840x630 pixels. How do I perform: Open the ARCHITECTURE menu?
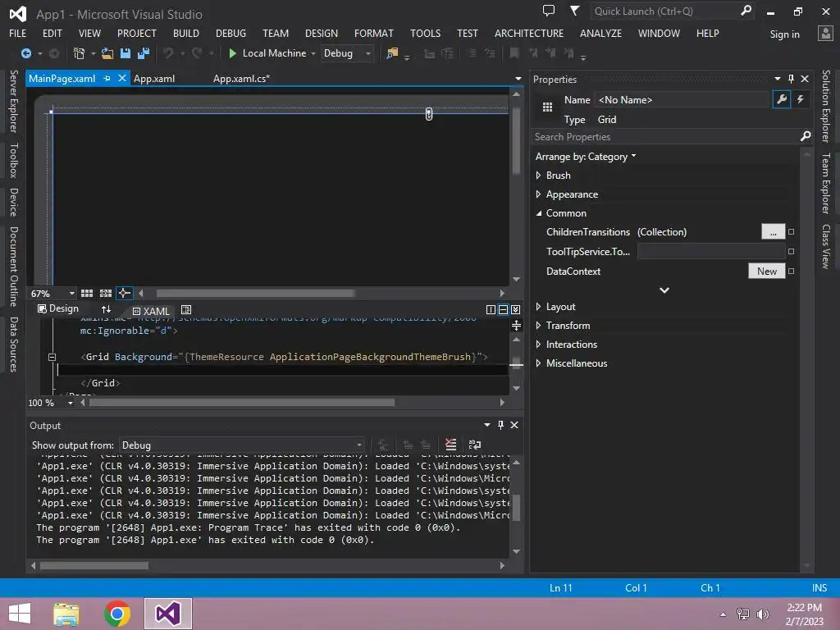529,33
